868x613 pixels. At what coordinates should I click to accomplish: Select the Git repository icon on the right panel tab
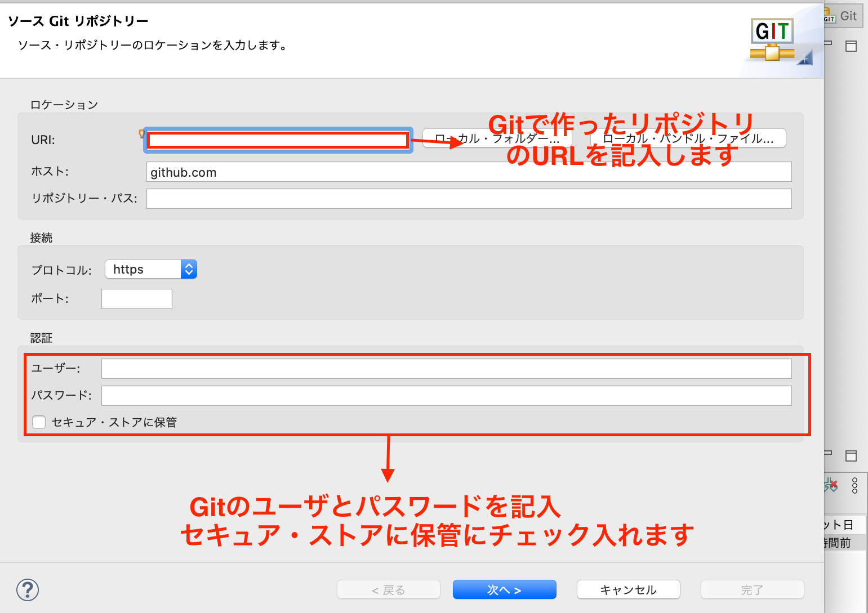tap(830, 16)
